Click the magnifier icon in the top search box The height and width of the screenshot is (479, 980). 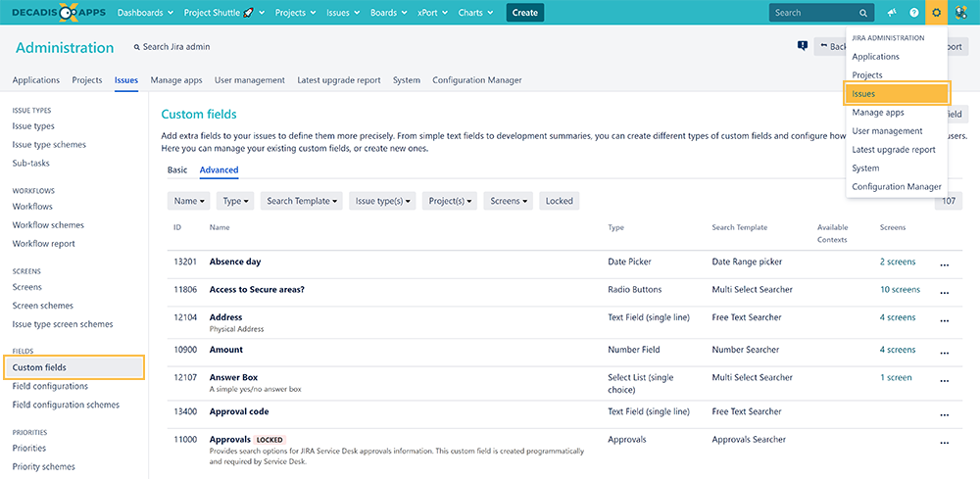(863, 13)
